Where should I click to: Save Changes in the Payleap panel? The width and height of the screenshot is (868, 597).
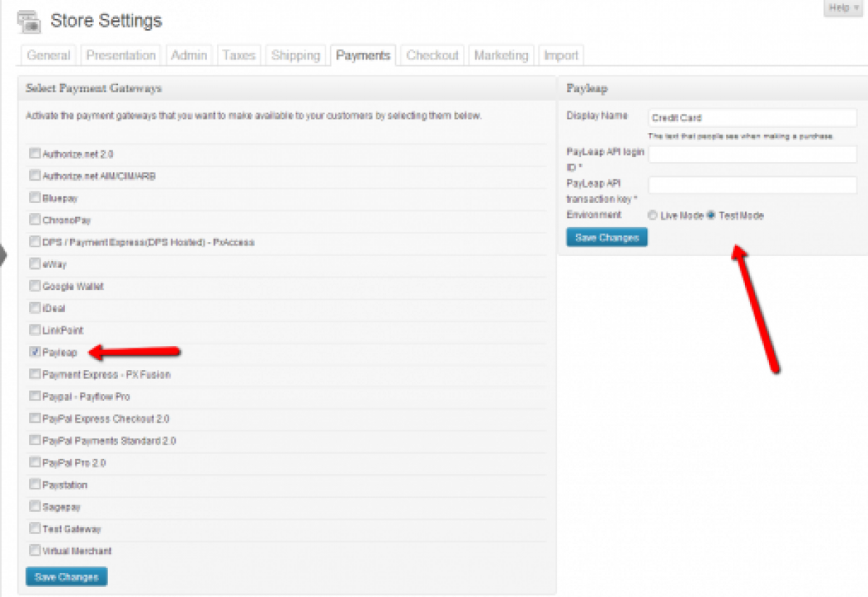(x=607, y=238)
